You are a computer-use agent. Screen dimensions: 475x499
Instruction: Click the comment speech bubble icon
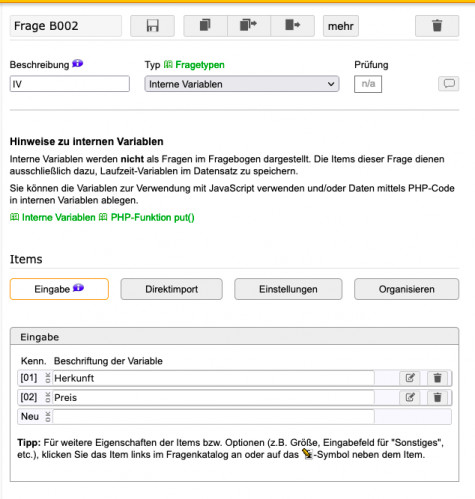pyautogui.click(x=449, y=83)
